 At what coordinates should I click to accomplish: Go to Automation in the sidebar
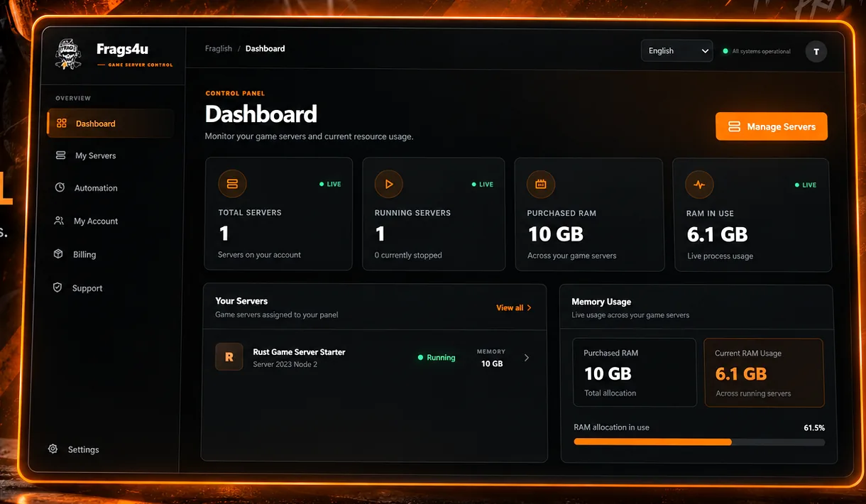pyautogui.click(x=96, y=188)
